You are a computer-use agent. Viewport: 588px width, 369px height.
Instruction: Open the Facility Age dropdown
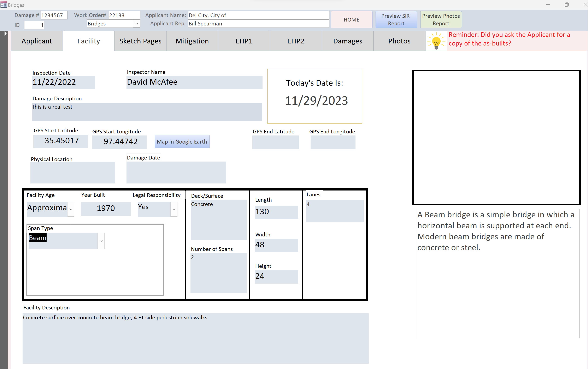(x=71, y=209)
